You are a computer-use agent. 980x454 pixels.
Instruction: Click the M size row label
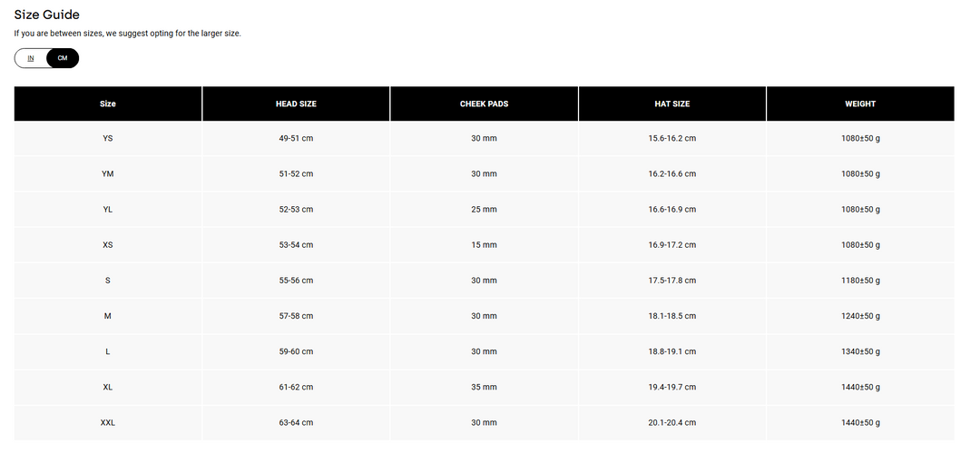click(x=108, y=316)
